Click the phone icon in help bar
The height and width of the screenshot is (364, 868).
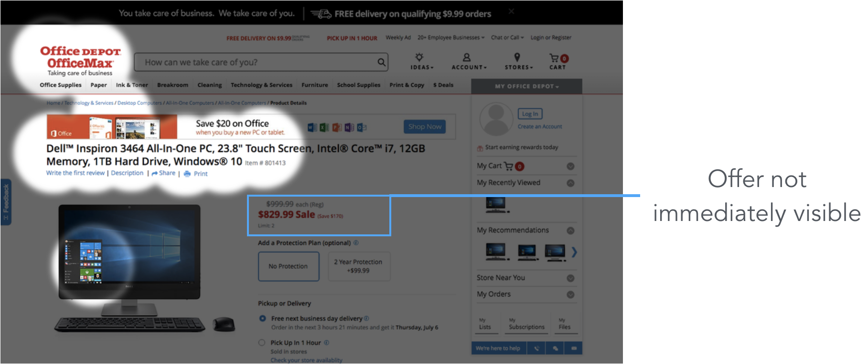(x=536, y=348)
